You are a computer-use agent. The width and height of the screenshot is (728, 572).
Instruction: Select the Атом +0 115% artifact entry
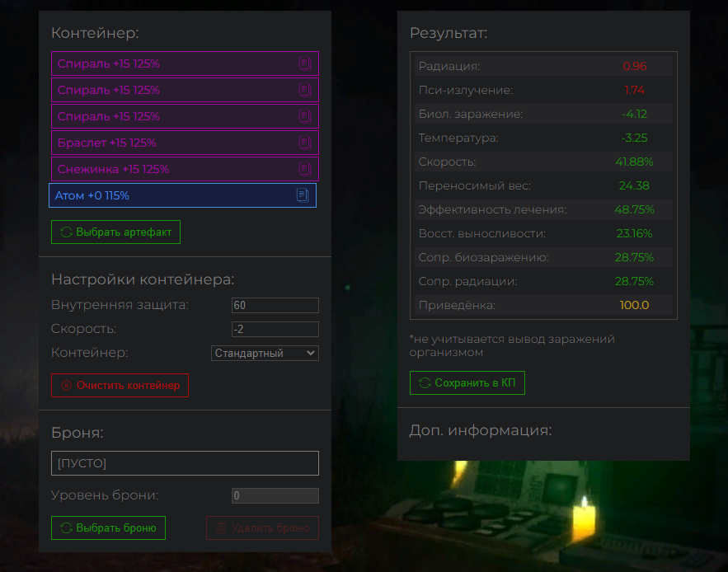[182, 195]
